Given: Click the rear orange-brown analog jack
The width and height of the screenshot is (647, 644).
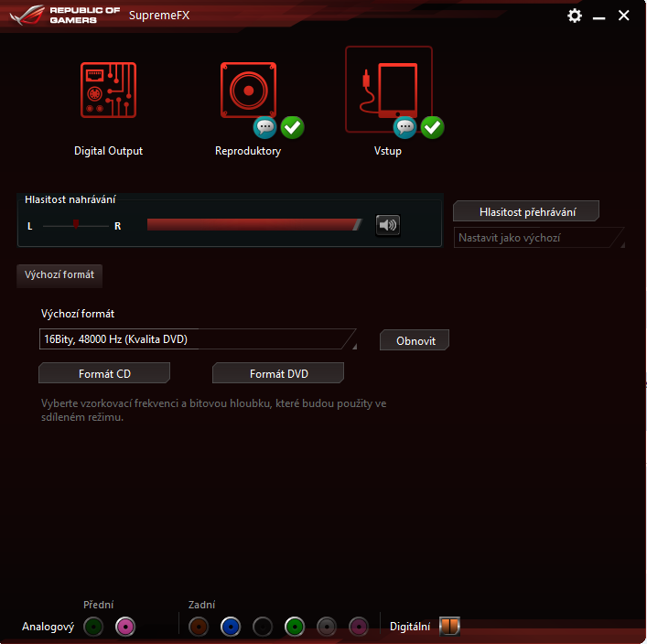Looking at the screenshot, I should [199, 627].
